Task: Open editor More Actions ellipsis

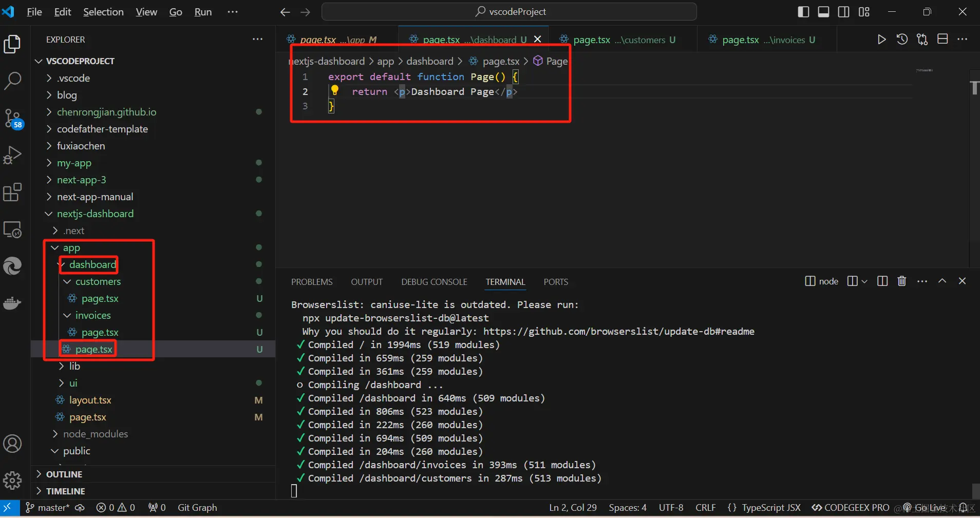Action: pyautogui.click(x=963, y=39)
